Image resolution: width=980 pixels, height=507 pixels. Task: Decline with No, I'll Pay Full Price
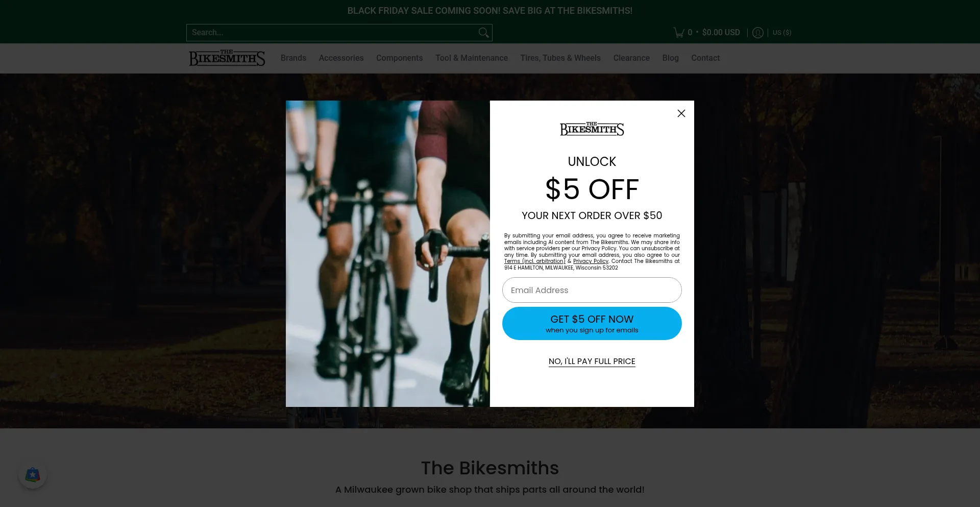coord(592,361)
